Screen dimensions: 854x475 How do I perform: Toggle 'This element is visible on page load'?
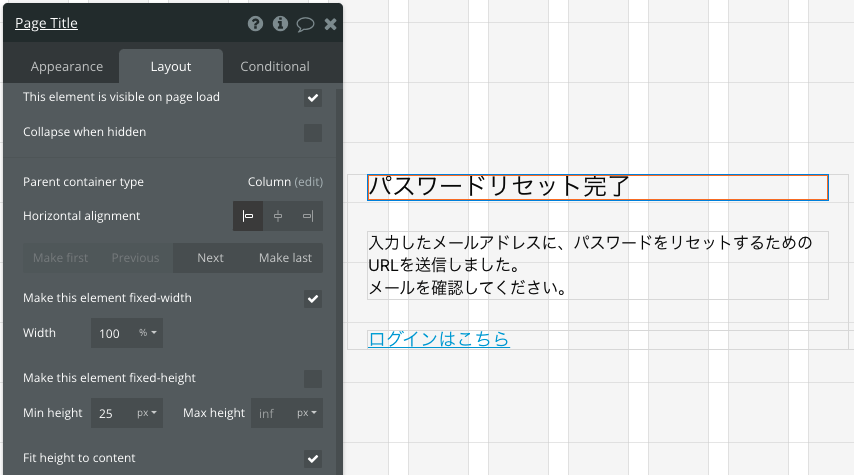point(313,98)
